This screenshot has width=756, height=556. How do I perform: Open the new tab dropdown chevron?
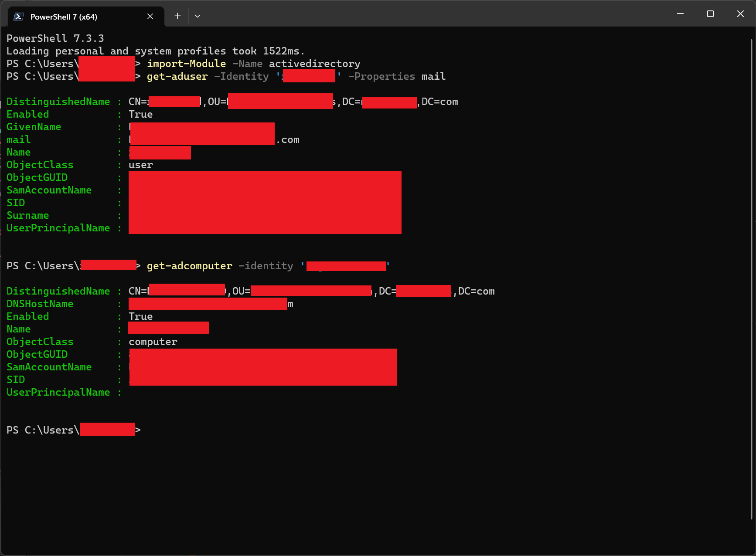click(x=198, y=16)
